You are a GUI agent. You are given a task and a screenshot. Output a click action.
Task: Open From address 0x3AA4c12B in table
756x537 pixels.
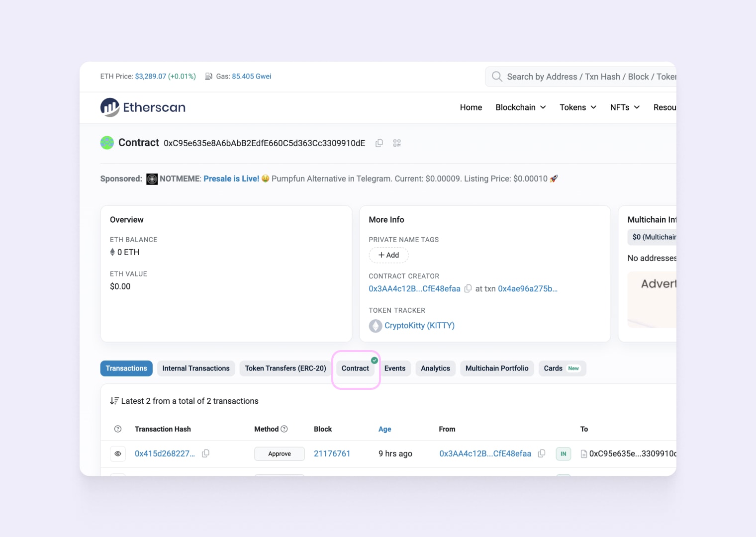tap(485, 453)
